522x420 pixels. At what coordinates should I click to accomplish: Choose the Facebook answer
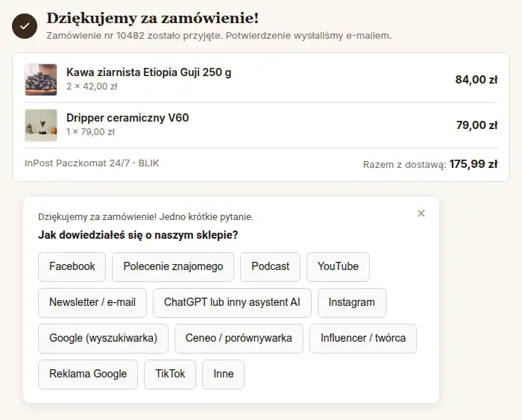(x=72, y=267)
